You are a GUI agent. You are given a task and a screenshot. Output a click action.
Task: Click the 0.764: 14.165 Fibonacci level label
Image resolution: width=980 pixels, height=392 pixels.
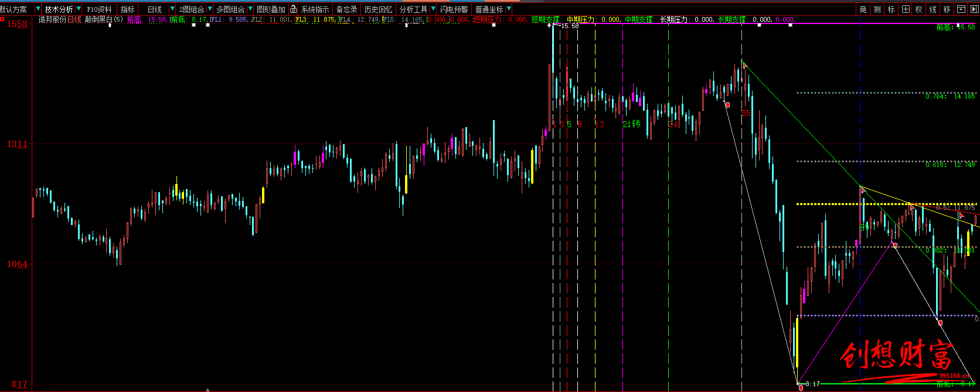pos(950,96)
